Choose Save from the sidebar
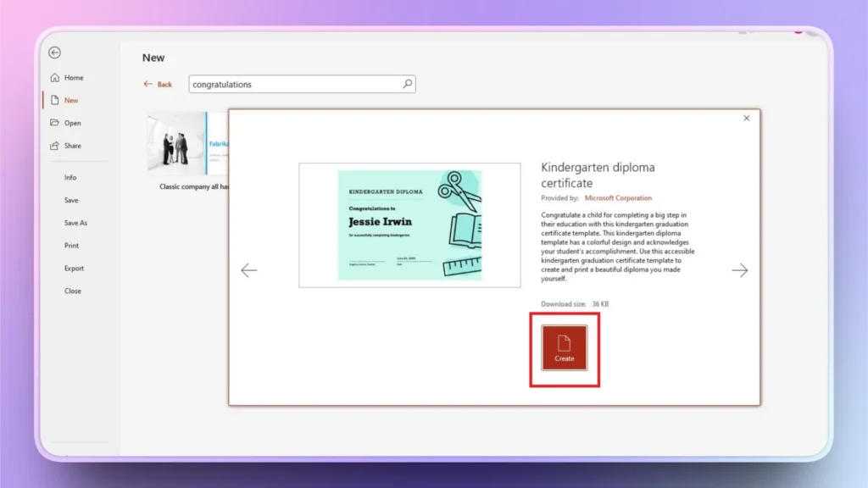868x488 pixels. click(x=72, y=200)
